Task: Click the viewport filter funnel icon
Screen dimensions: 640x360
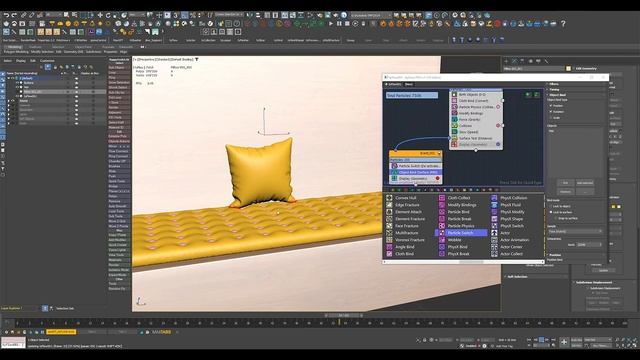Action: point(197,60)
